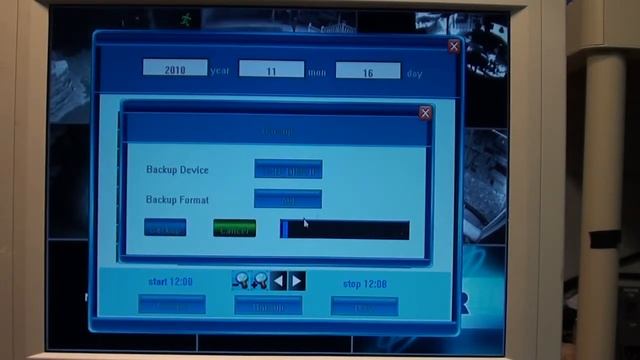Click the backup progress bar
Viewport: 640px width, 360px height.
(x=344, y=230)
